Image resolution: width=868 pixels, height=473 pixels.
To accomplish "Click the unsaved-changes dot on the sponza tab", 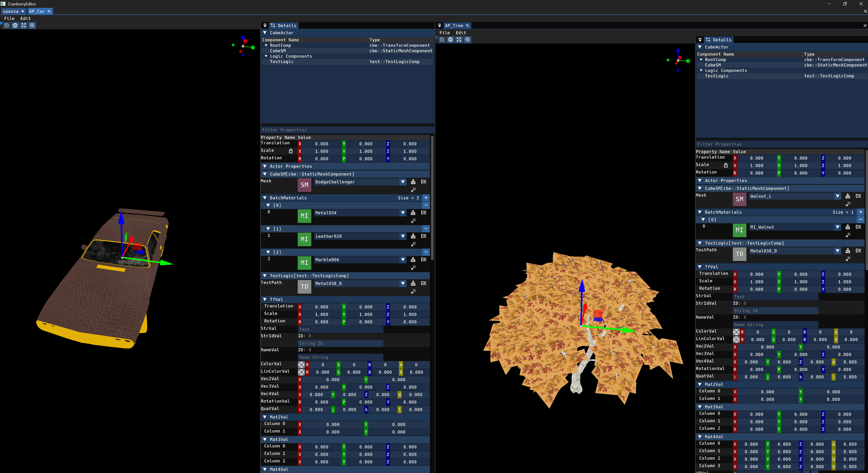I will point(22,11).
